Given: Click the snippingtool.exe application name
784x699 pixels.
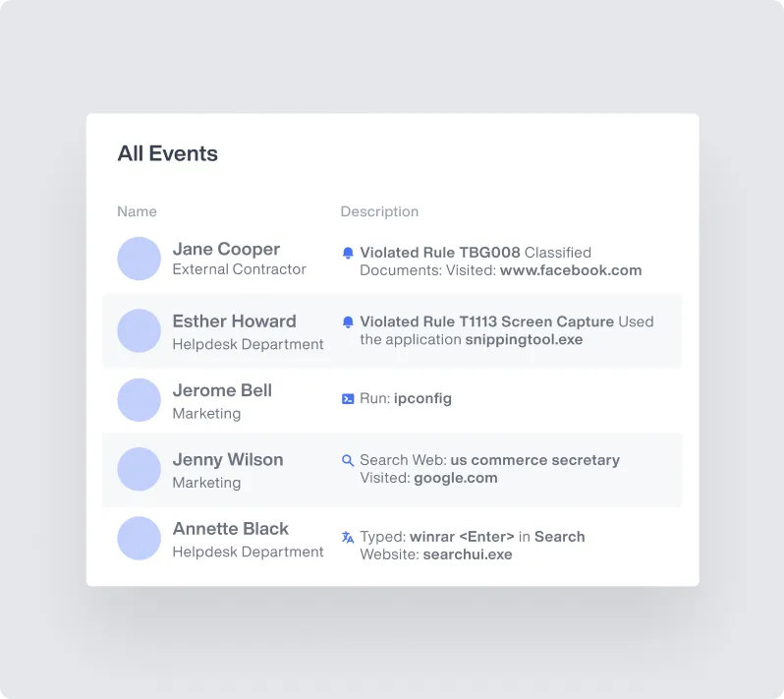Looking at the screenshot, I should point(524,339).
